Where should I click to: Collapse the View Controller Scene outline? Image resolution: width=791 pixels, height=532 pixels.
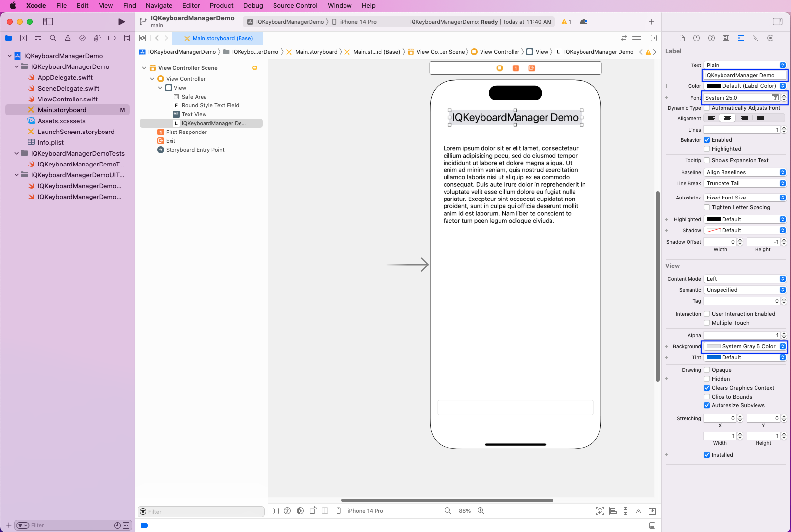click(x=144, y=68)
